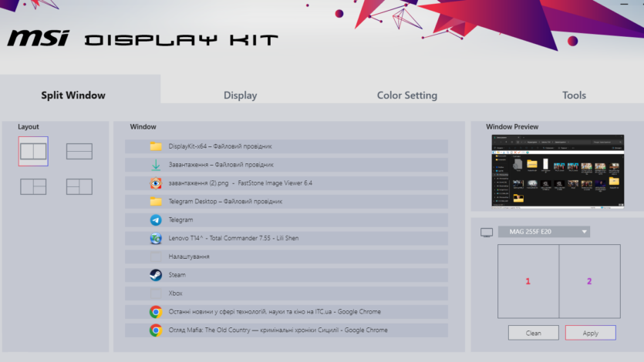Select the 'Налаштування' window row
The width and height of the screenshot is (644, 362).
click(x=286, y=256)
